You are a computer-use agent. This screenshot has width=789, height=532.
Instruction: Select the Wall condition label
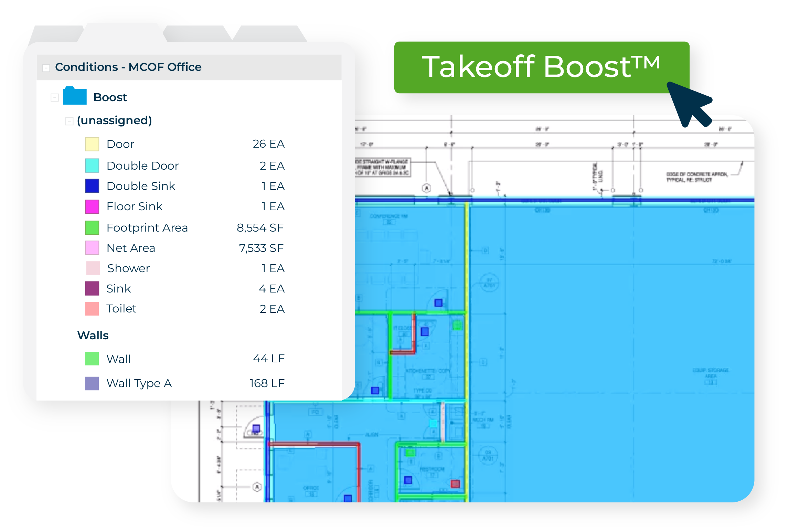[x=119, y=359]
